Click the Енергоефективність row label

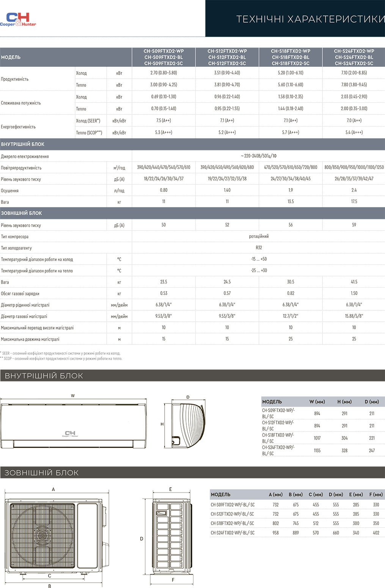click(18, 127)
